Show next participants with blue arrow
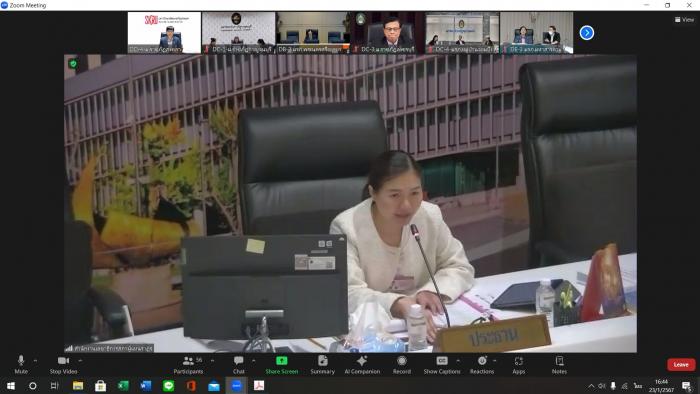This screenshot has width=700, height=394. [x=587, y=33]
